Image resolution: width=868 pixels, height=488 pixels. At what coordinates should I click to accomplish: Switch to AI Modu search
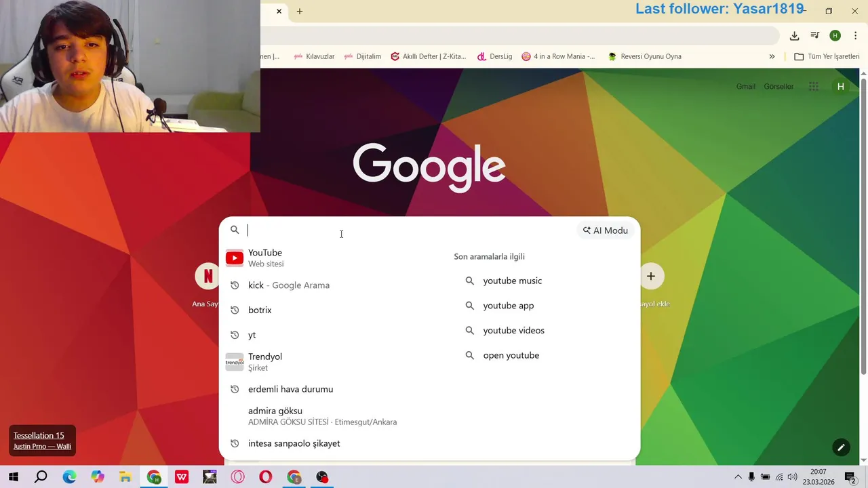click(x=606, y=230)
